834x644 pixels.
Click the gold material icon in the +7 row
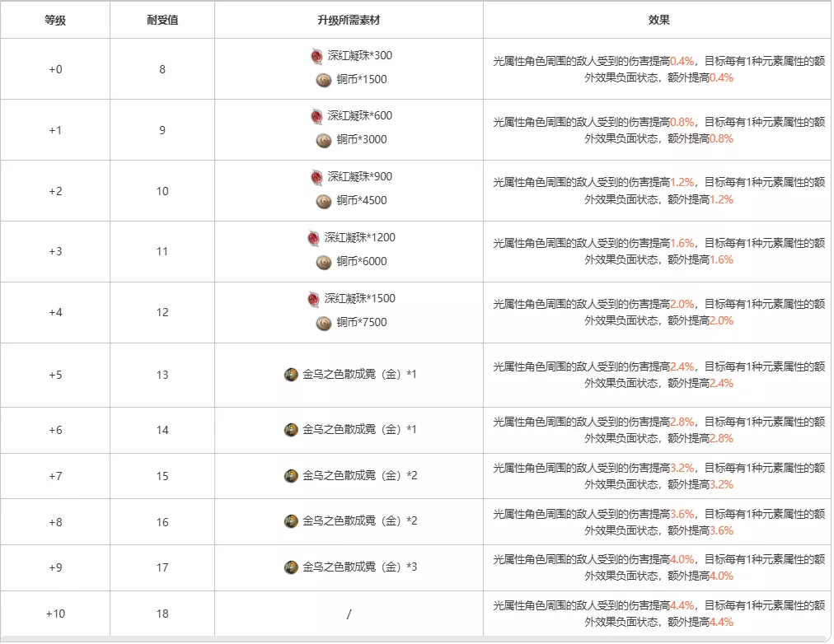click(x=291, y=476)
